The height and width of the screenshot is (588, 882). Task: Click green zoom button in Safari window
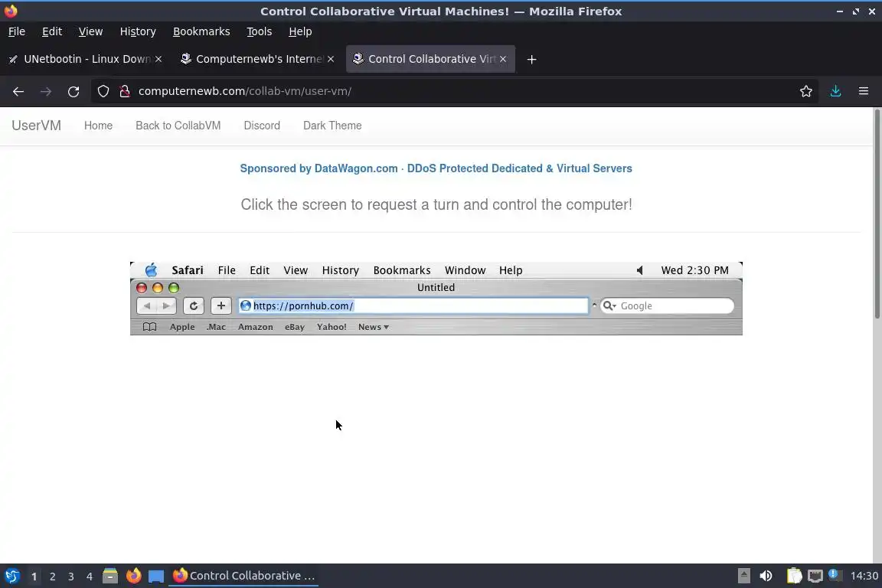point(174,288)
